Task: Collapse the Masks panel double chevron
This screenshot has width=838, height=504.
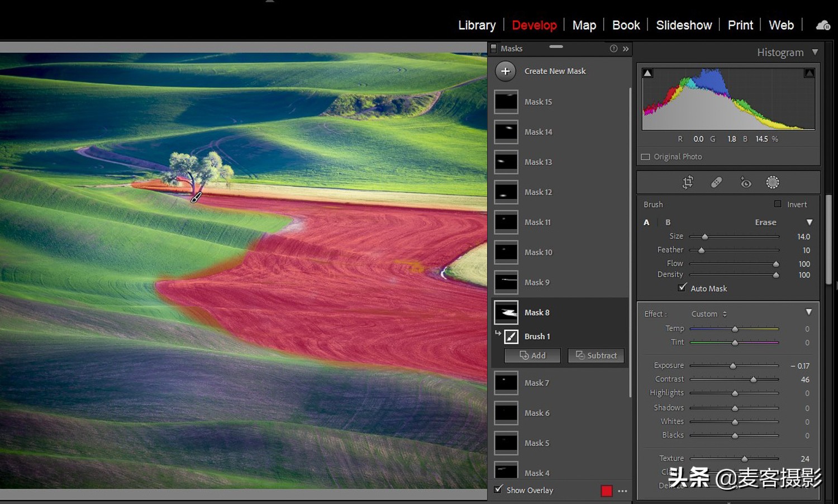Action: tap(626, 49)
